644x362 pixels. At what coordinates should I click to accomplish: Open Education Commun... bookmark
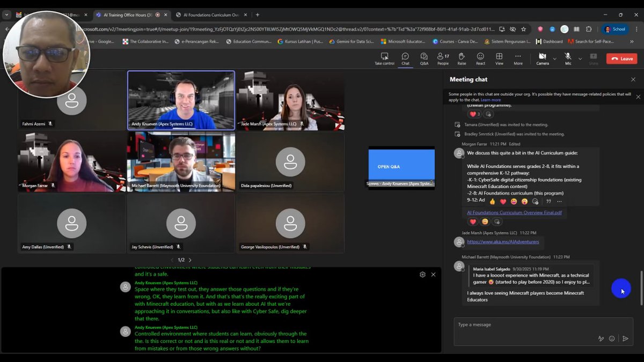click(x=248, y=41)
